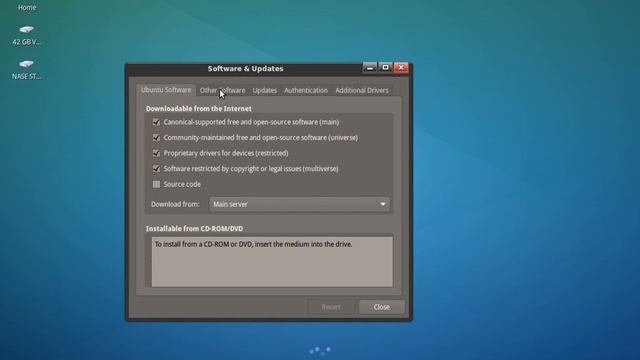Screen dimensions: 640x360
Task: Click the Download from: label
Action: pos(175,204)
